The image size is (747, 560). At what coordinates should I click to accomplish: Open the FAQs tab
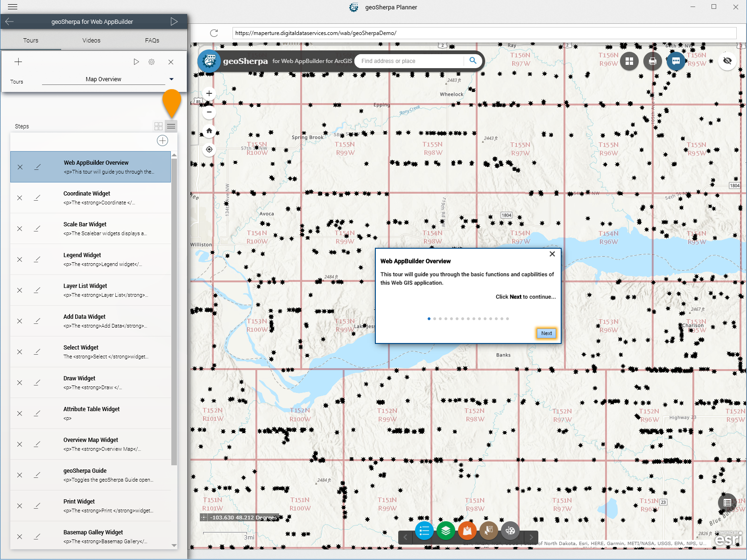coord(152,41)
